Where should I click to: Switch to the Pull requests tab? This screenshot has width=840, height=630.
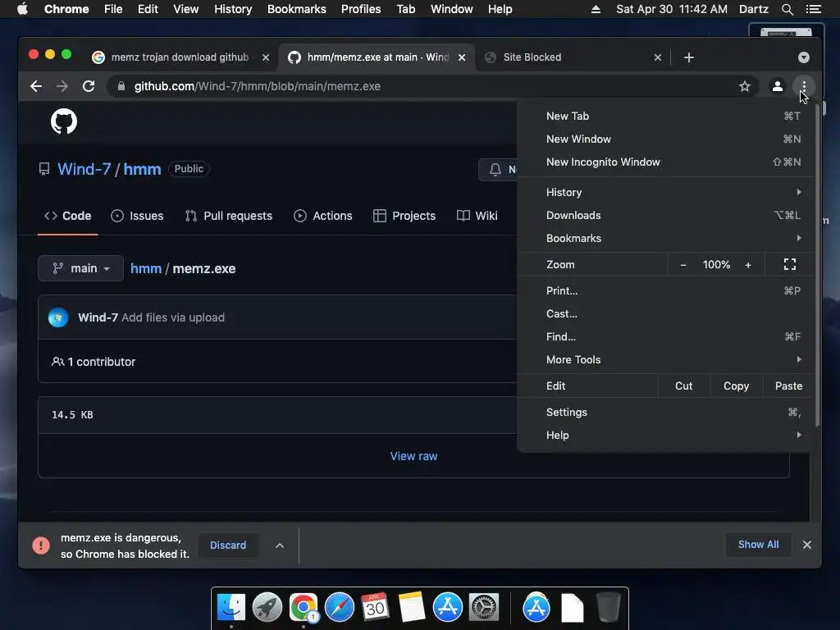coord(229,216)
